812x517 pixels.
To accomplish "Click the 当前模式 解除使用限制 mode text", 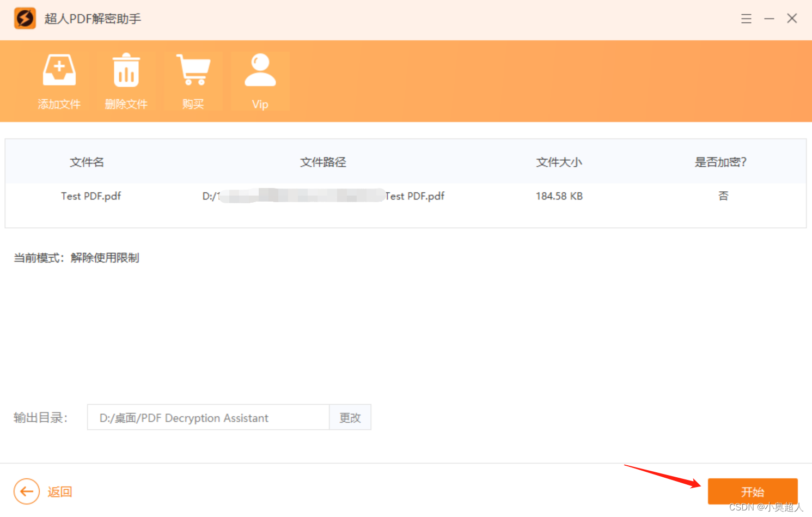I will pos(76,258).
